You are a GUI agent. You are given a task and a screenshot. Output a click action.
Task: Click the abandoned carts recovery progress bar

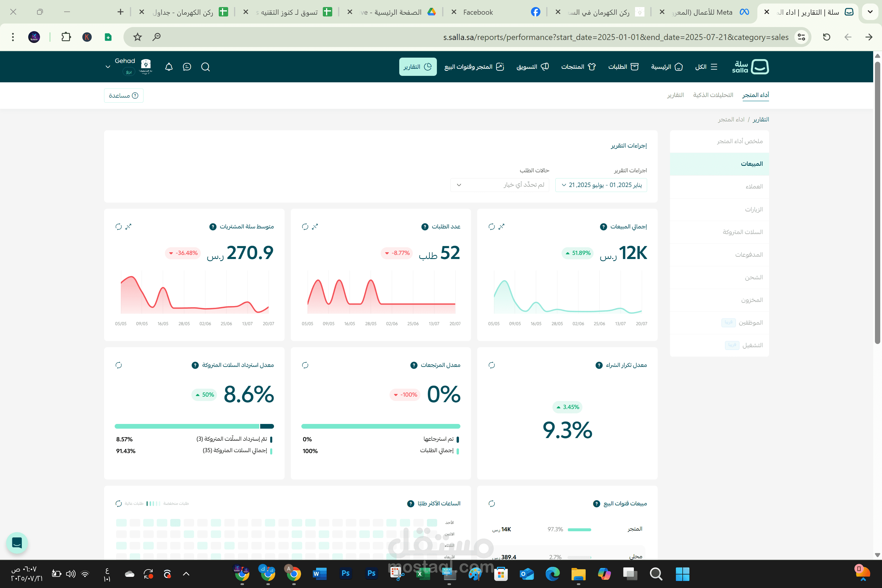tap(194, 426)
